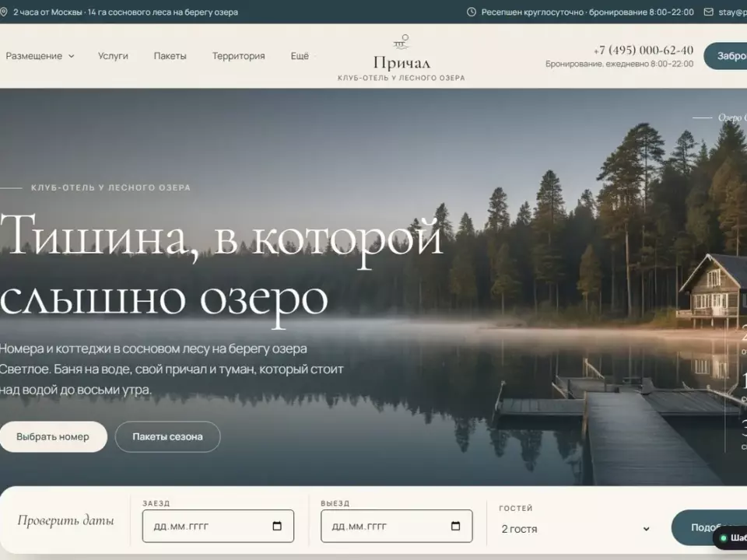Click the stay@ email link

[x=732, y=12]
